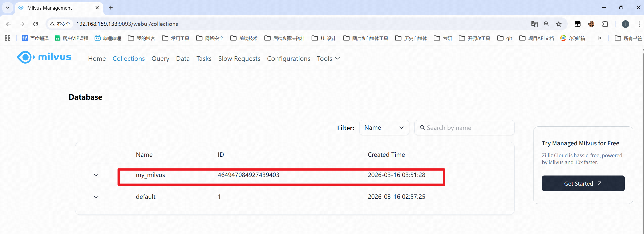Click created time 2026-03-16 02:57:25
Viewport: 644px width, 234px height.
point(396,197)
